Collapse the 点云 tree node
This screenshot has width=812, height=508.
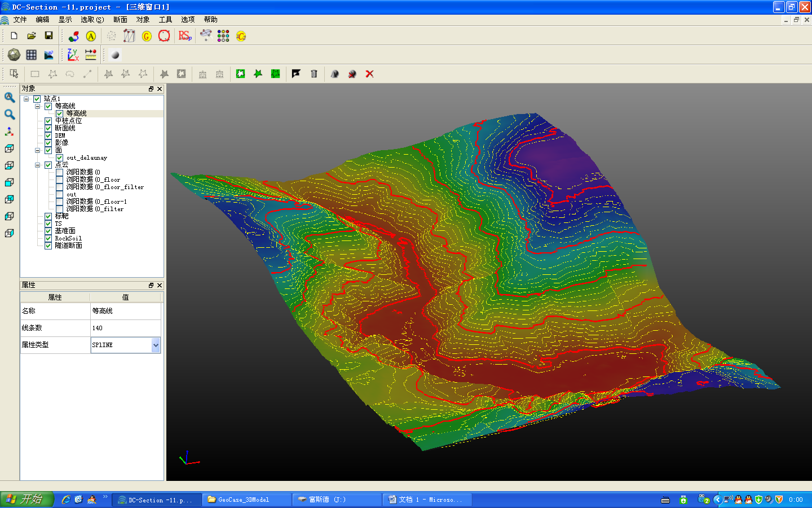point(38,165)
